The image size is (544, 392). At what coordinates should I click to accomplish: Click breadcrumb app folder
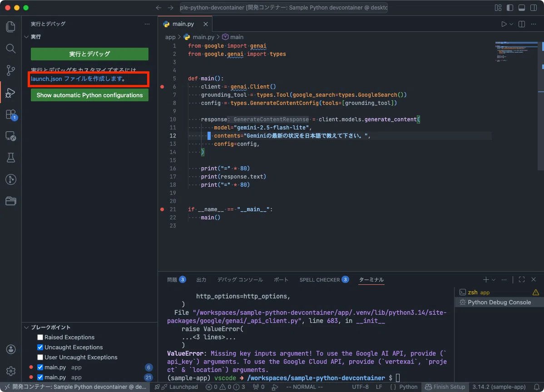coord(170,37)
